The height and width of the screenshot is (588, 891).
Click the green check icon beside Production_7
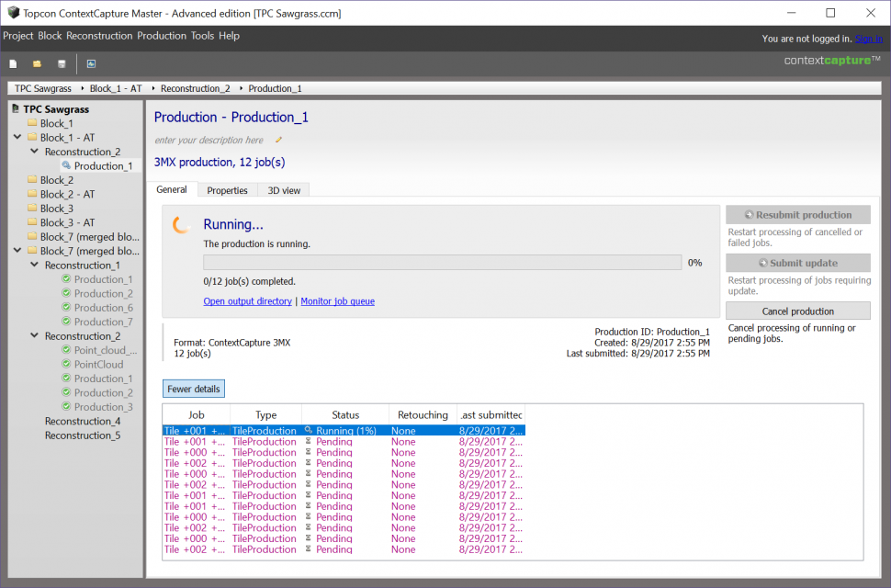pyautogui.click(x=66, y=322)
